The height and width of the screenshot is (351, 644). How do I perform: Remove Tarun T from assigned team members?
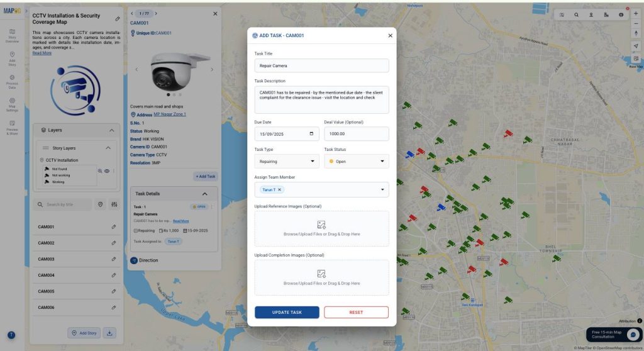point(280,189)
